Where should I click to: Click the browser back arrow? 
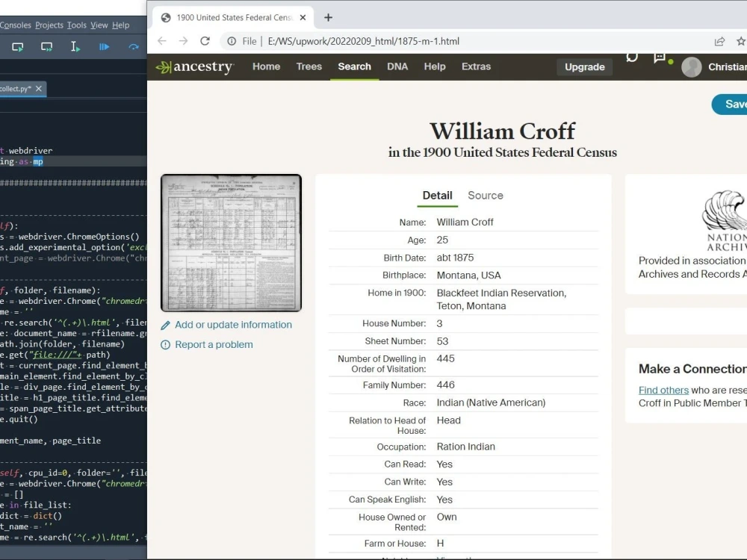click(162, 41)
